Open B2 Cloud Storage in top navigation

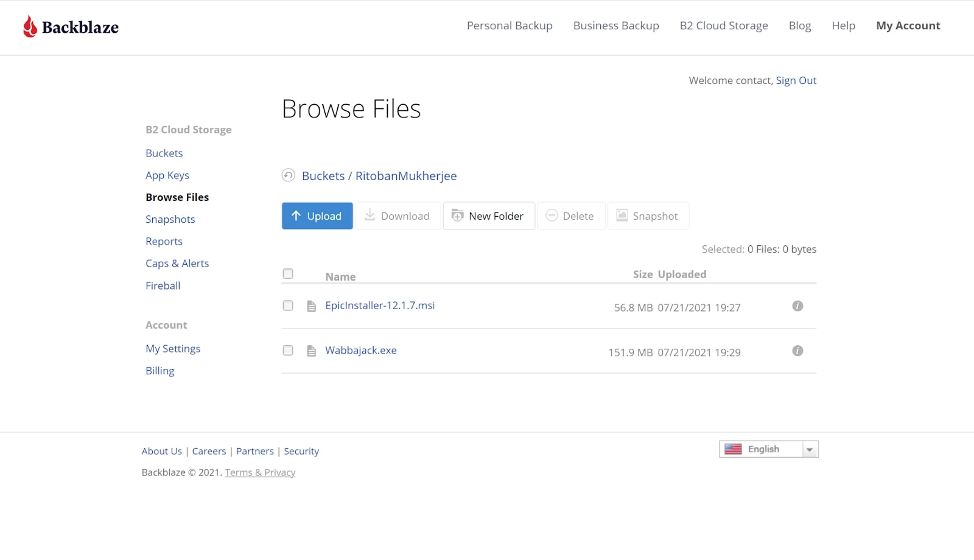pos(724,26)
